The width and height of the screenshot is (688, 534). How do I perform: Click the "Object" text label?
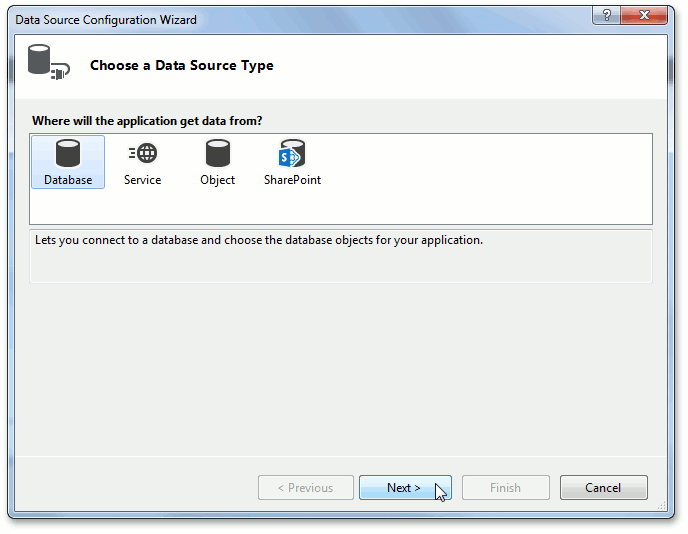pyautogui.click(x=217, y=181)
